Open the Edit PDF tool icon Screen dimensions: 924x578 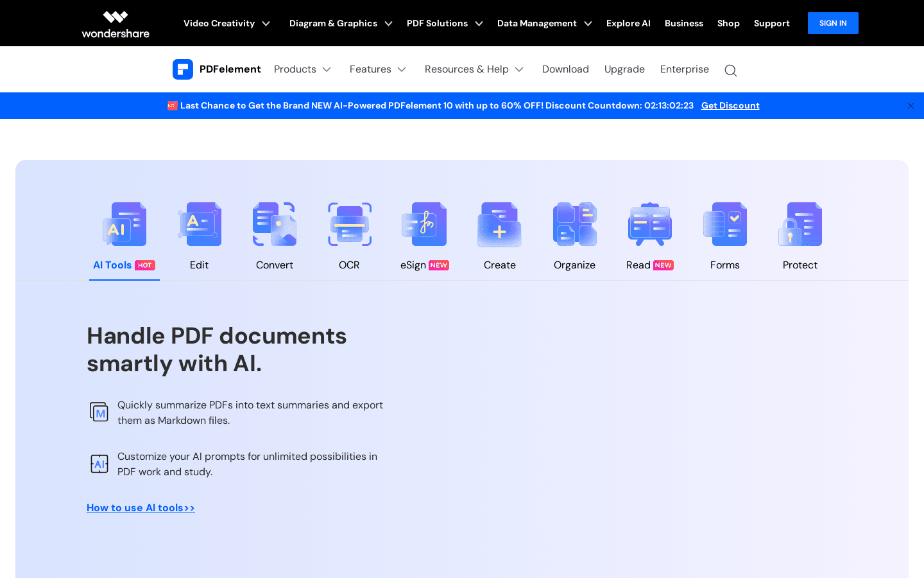pyautogui.click(x=199, y=224)
